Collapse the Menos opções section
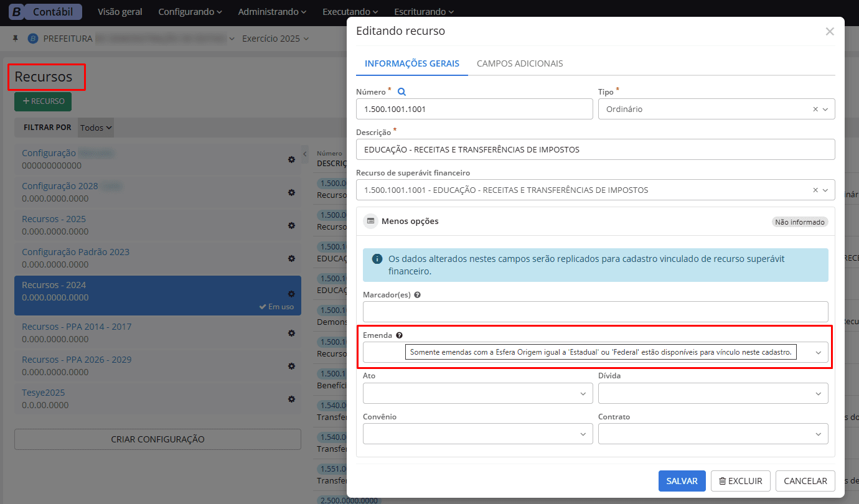Screen dimensions: 859x504 click(x=402, y=222)
